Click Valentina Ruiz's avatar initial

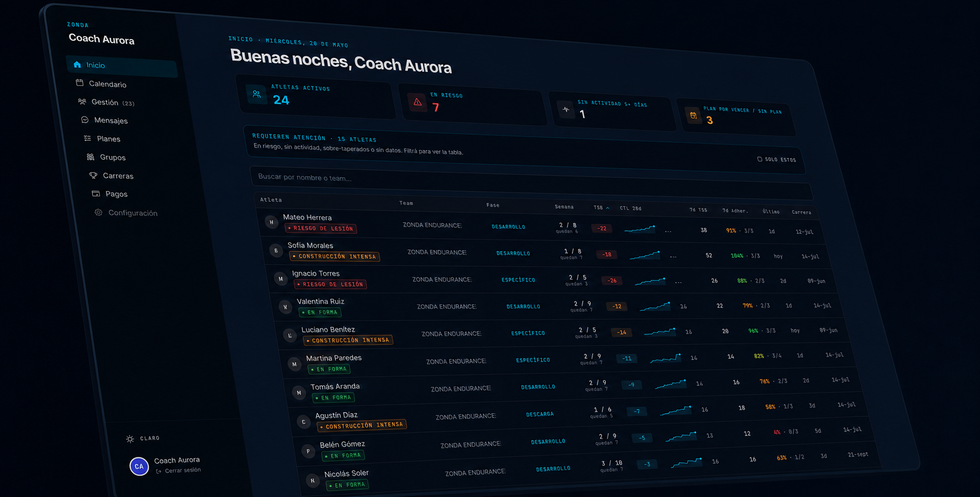[286, 307]
